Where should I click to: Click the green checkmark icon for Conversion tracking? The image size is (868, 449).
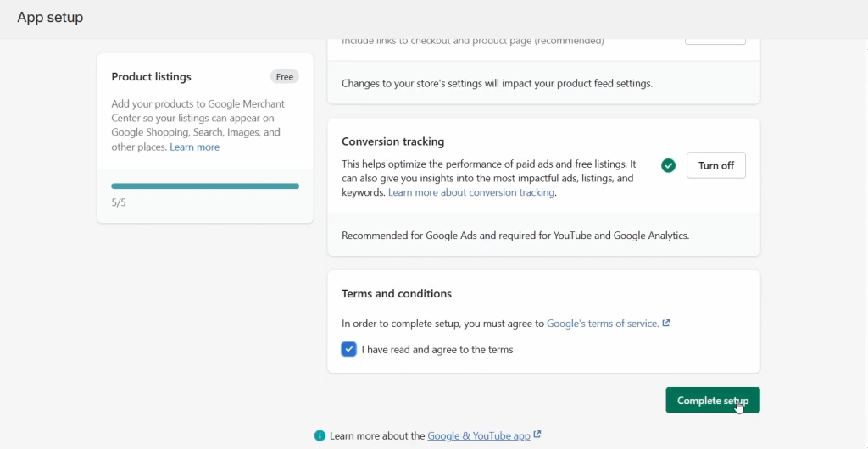668,165
